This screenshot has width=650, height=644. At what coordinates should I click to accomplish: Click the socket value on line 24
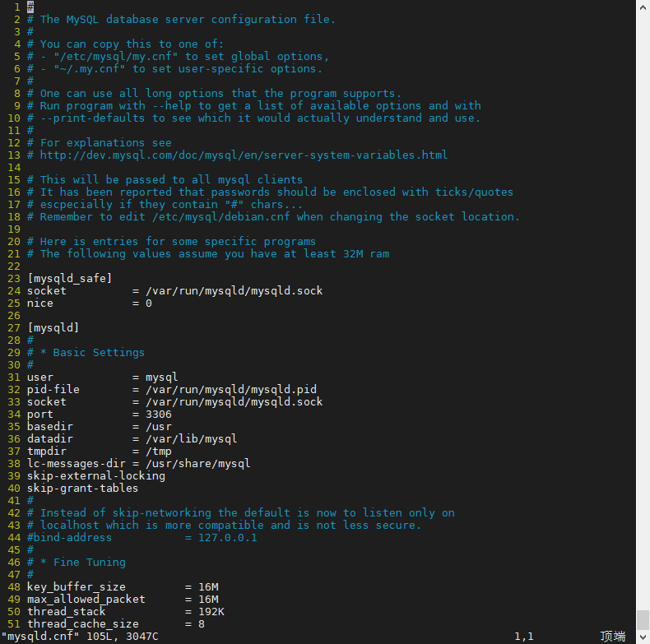click(x=234, y=291)
